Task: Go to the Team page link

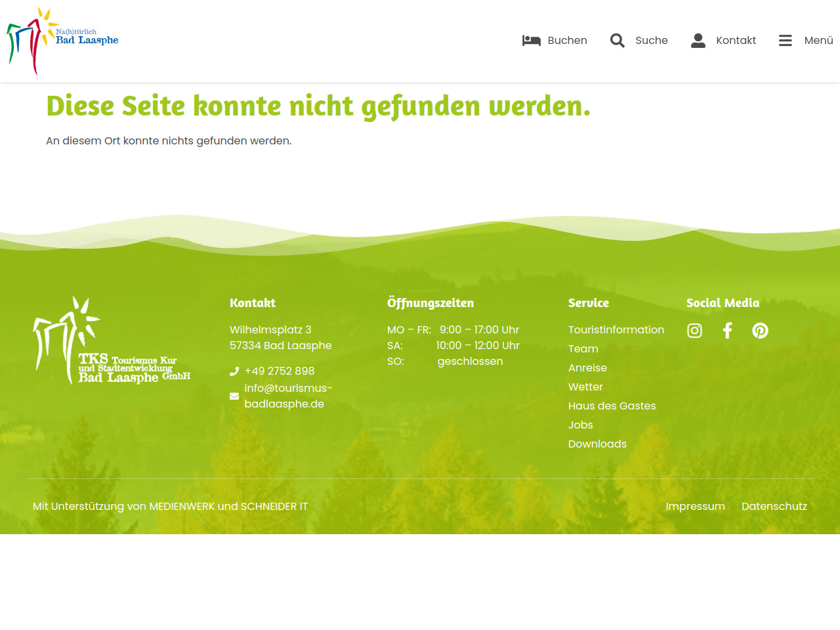Action: coord(583,349)
